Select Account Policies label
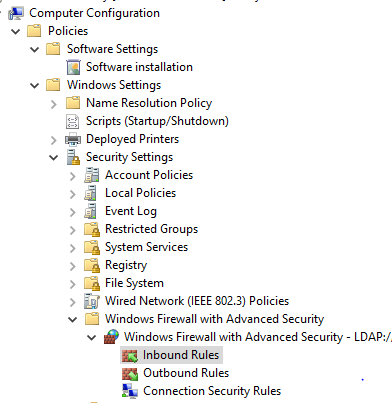The height and width of the screenshot is (403, 392). click(149, 175)
